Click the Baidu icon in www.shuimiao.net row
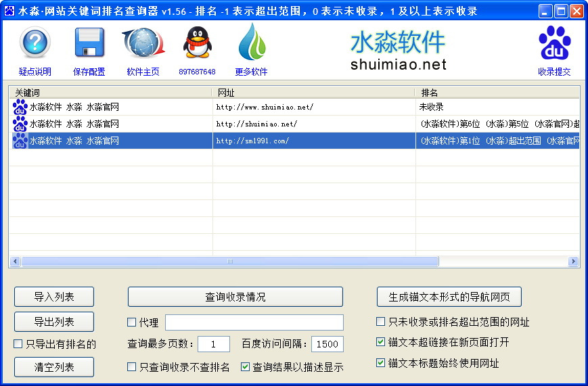 click(20, 107)
